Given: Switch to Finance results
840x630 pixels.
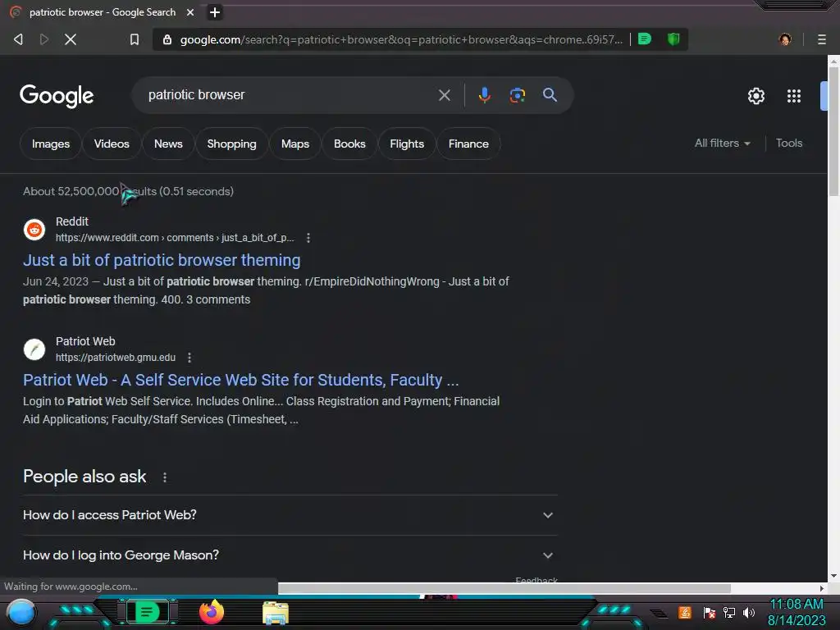Looking at the screenshot, I should pyautogui.click(x=468, y=144).
